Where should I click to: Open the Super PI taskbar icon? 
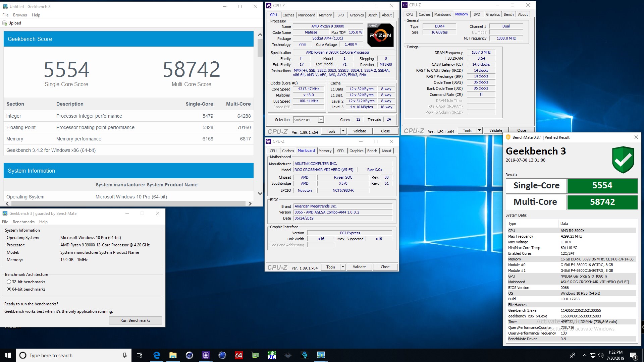point(272,355)
